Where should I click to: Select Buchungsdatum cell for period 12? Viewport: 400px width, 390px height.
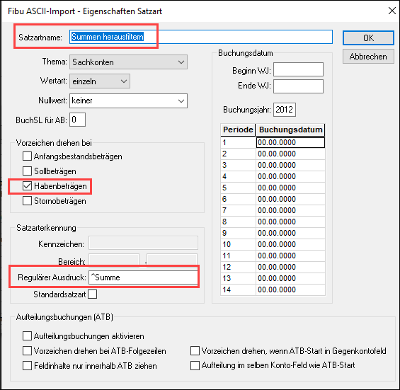290,267
